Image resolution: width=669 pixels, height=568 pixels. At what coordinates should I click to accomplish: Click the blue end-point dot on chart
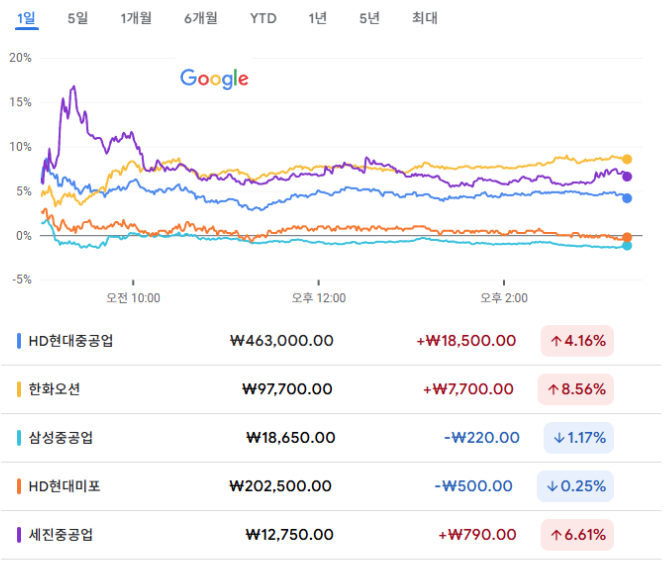tap(627, 198)
